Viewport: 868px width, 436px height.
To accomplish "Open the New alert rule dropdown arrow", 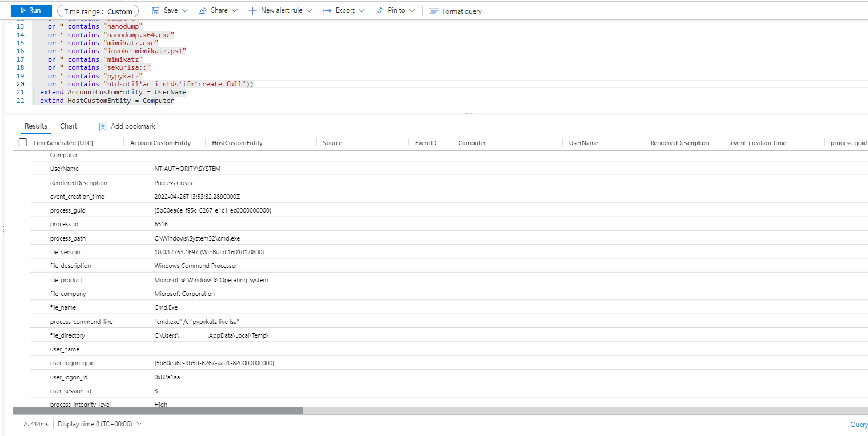I will (x=309, y=11).
